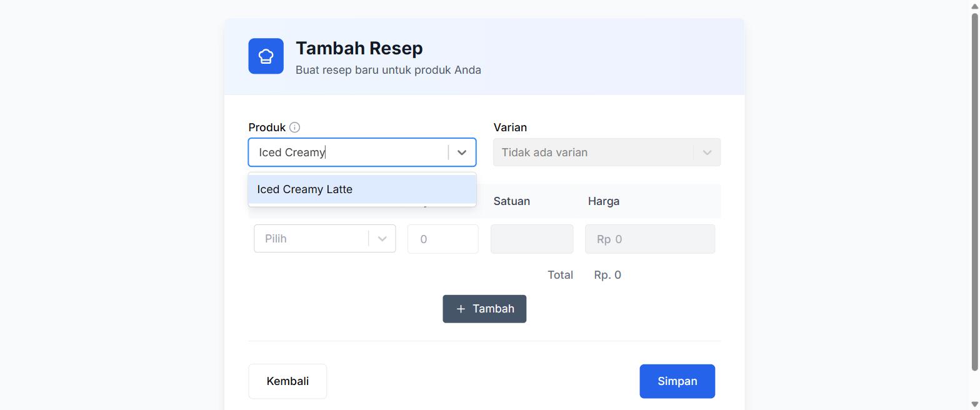Click the Tambah button
Viewport: 980px width, 410px height.
click(484, 309)
